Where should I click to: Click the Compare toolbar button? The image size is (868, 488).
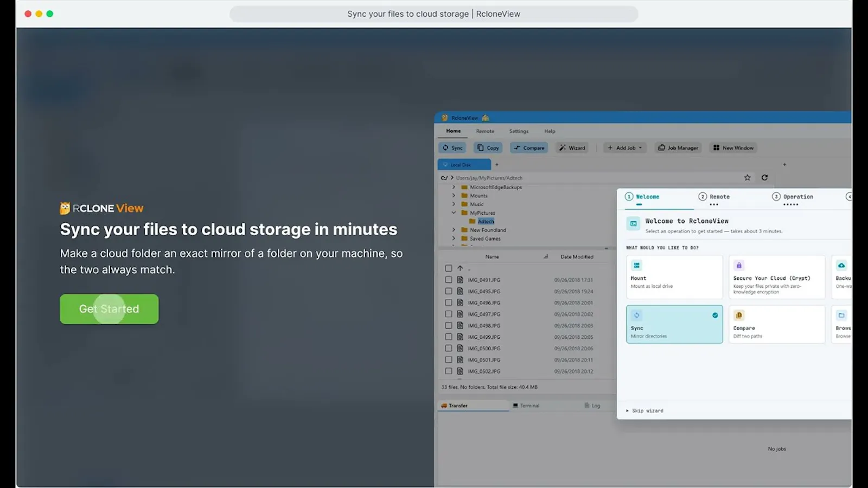pos(529,147)
